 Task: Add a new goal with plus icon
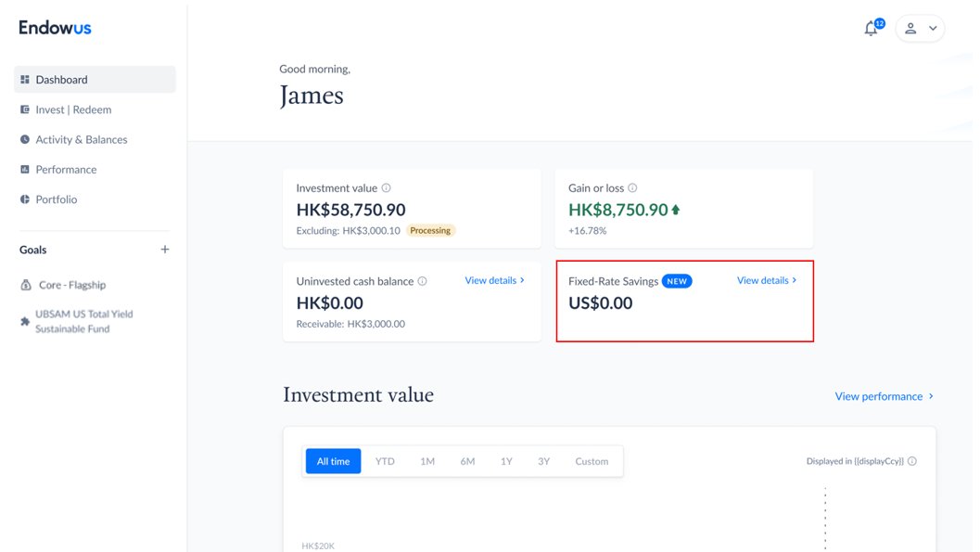click(x=165, y=250)
